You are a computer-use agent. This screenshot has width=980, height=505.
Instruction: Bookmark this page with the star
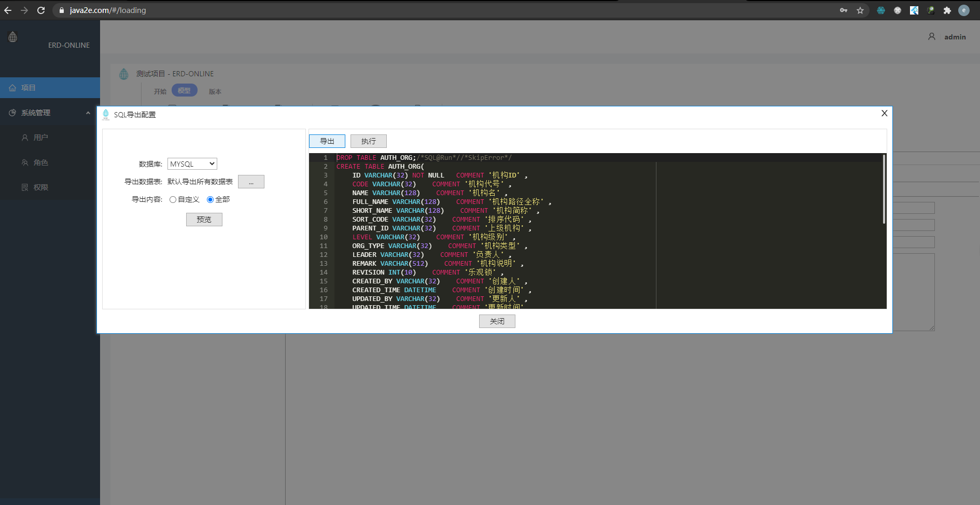point(860,10)
